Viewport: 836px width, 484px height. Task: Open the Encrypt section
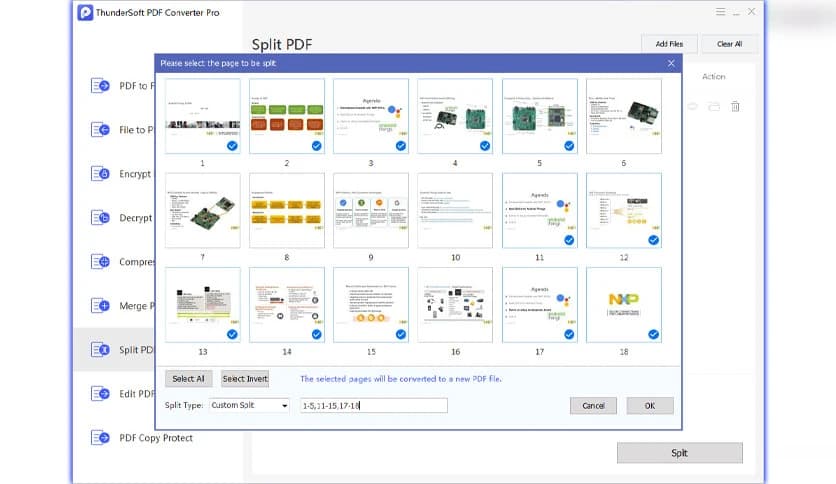135,174
